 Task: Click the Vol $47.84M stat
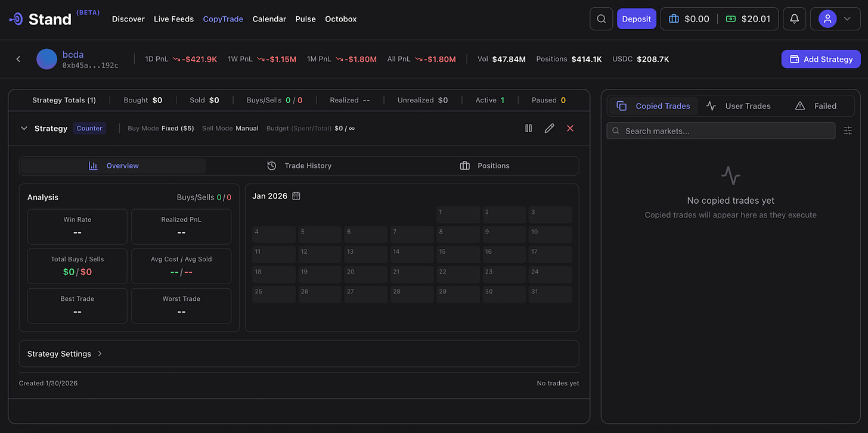(x=501, y=59)
